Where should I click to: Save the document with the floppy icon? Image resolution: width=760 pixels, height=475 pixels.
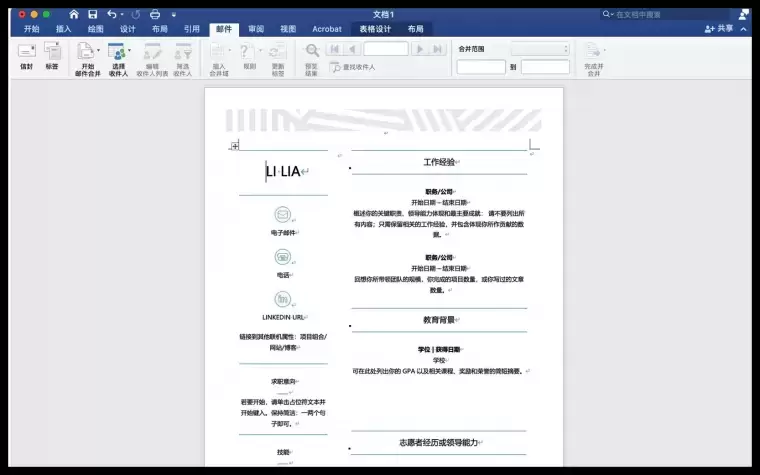[x=93, y=15]
